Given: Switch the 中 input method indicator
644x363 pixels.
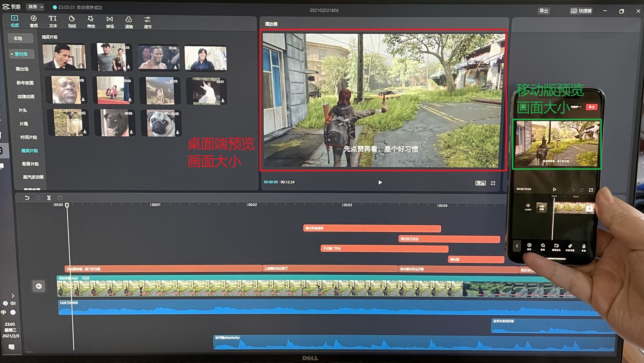Looking at the screenshot, I should click(x=3, y=312).
